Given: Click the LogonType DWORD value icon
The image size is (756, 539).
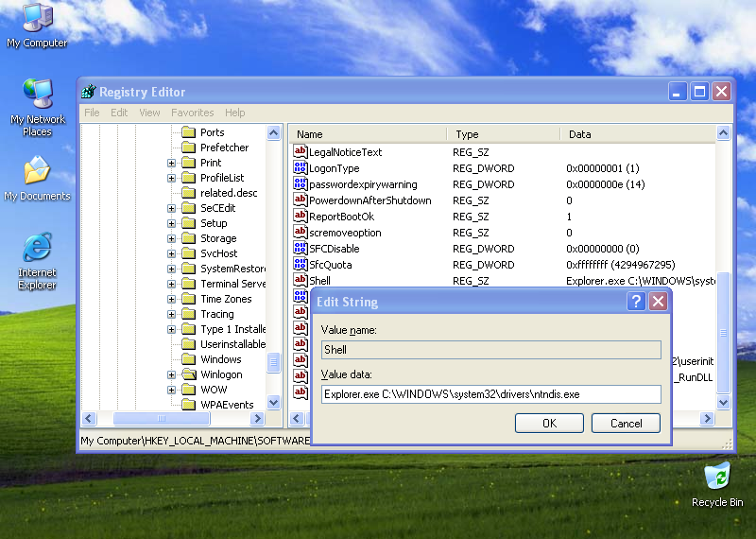Looking at the screenshot, I should click(300, 168).
